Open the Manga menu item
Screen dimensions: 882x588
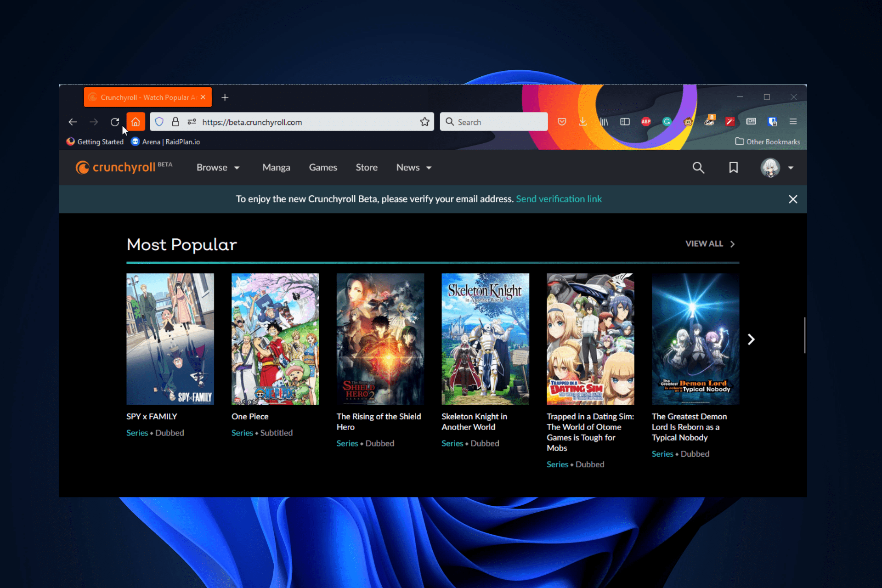click(276, 168)
